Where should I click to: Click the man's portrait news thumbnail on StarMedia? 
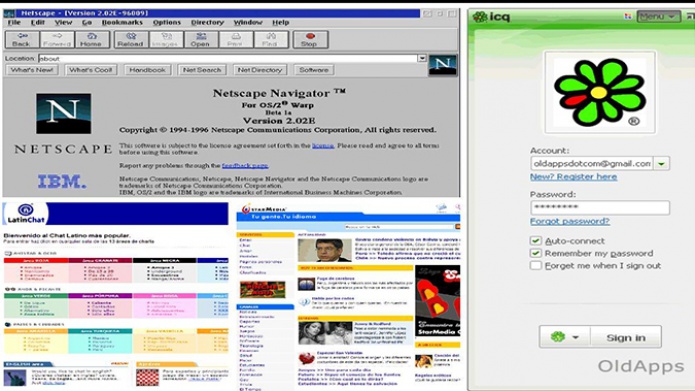point(324,250)
